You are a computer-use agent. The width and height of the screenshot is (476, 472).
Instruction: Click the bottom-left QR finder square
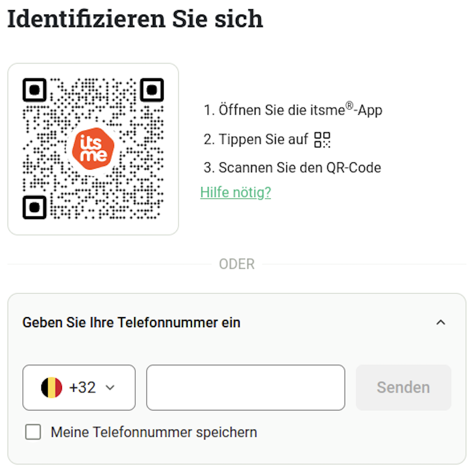pyautogui.click(x=34, y=207)
